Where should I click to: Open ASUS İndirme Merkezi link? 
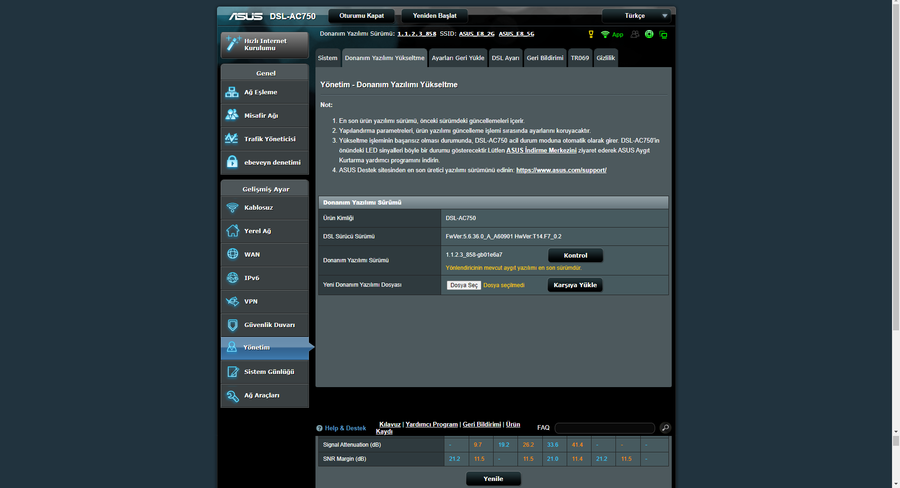click(x=541, y=150)
